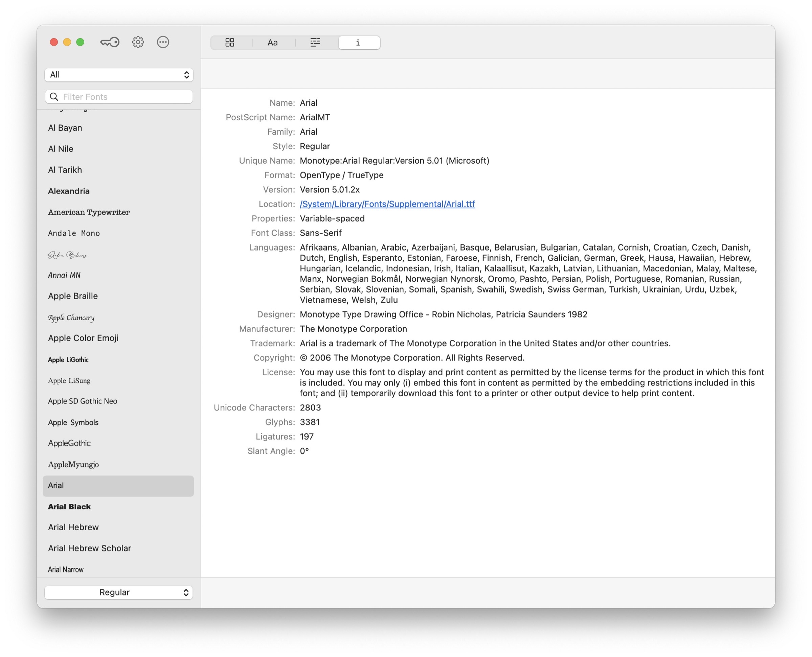Pick Arial Hebrew Scholar from the list
This screenshot has height=657, width=812.
pyautogui.click(x=90, y=548)
